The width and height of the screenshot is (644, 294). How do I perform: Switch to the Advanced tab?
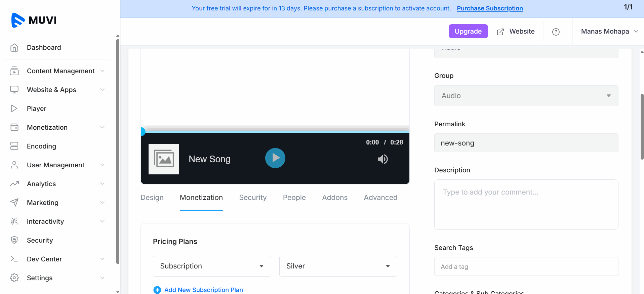(x=380, y=198)
